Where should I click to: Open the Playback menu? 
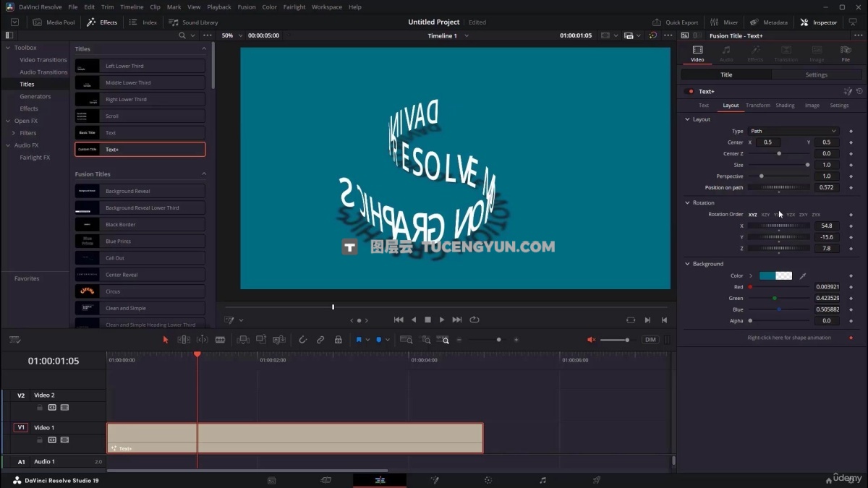(x=219, y=7)
